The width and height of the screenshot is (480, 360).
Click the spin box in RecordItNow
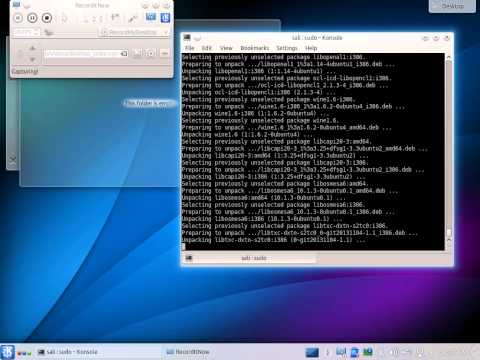[x=27, y=32]
